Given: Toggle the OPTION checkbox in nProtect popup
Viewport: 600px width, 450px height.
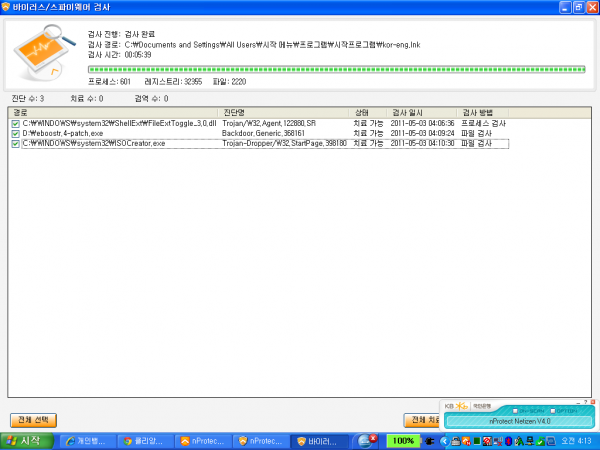Looking at the screenshot, I should (x=553, y=411).
